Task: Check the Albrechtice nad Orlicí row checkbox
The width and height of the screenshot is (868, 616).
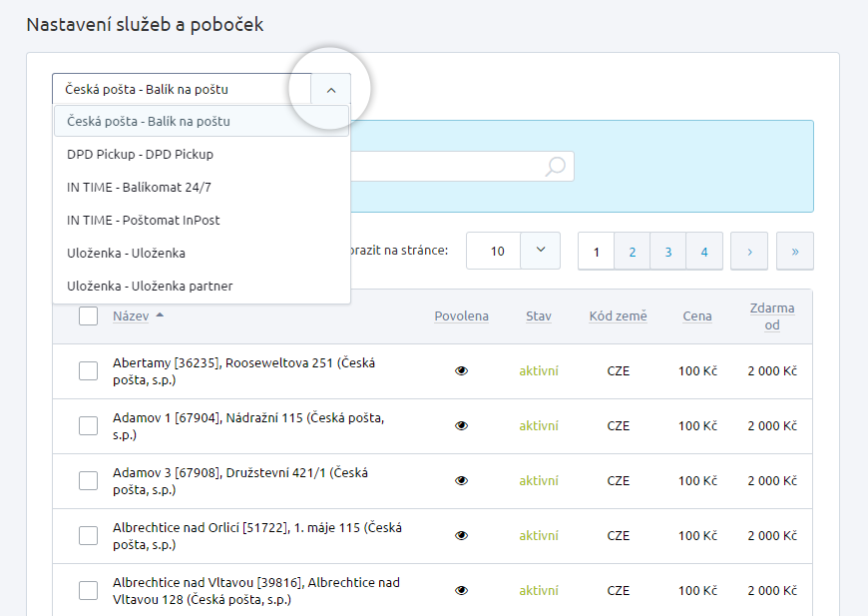Action: click(88, 535)
